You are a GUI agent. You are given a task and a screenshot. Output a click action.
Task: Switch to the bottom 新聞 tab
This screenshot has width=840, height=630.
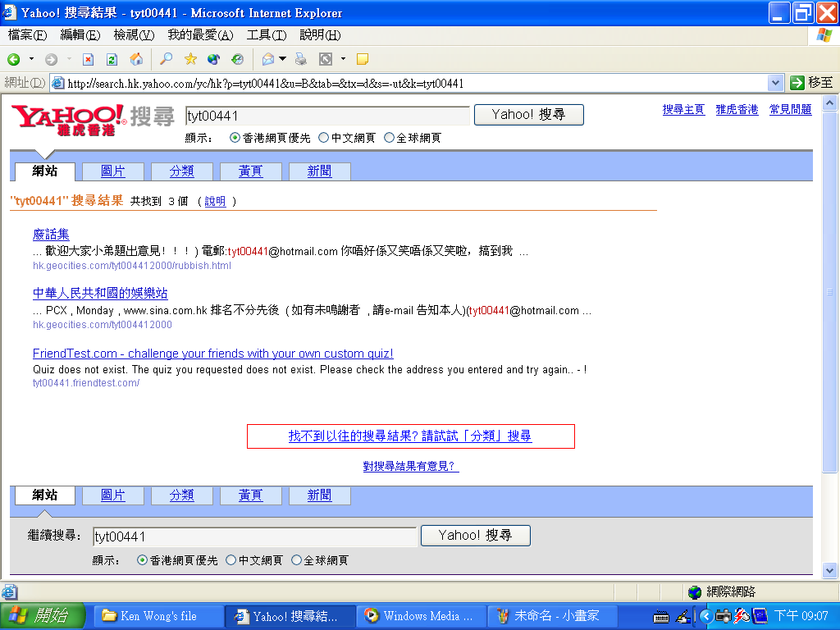click(x=319, y=495)
